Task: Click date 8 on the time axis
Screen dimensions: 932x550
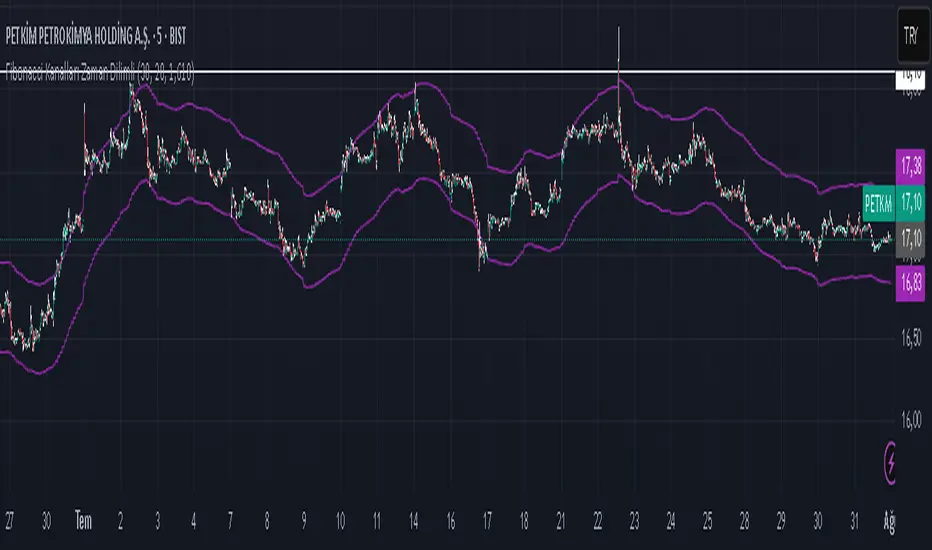Action: [267, 521]
